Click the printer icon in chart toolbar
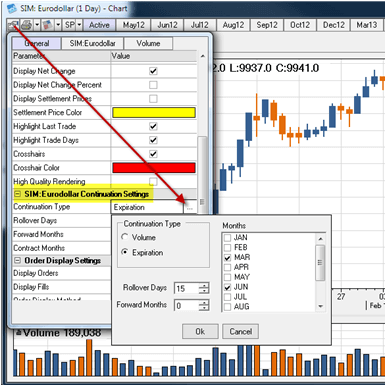 (x=26, y=25)
